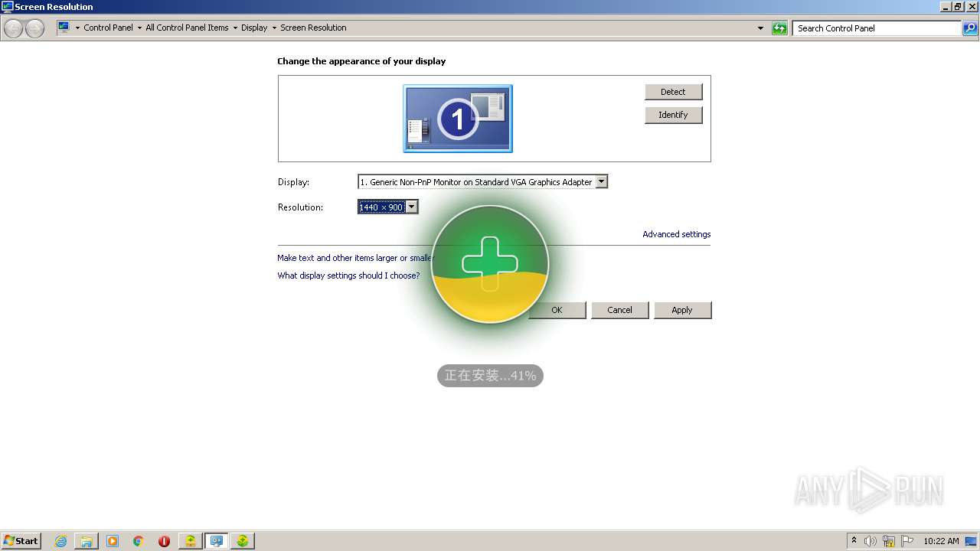Open the Start menu

point(21,541)
